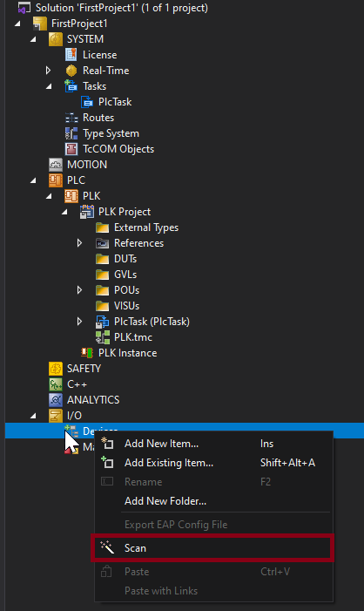Open the Routes icon
This screenshot has width=364, height=611.
point(71,118)
